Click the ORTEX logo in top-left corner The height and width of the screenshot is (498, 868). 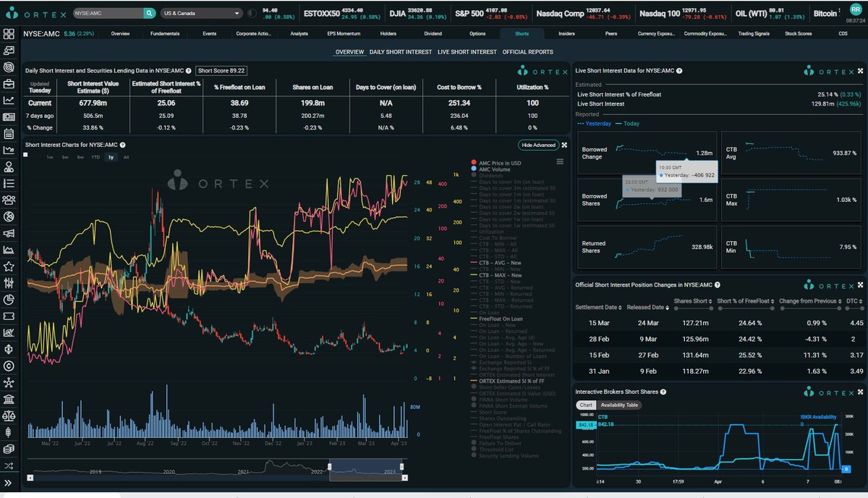click(x=35, y=13)
